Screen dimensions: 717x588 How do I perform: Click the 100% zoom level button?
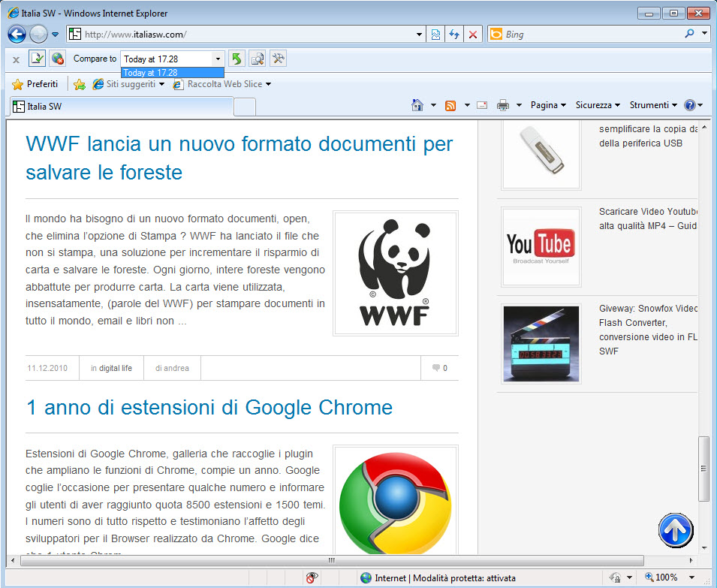coord(661,577)
